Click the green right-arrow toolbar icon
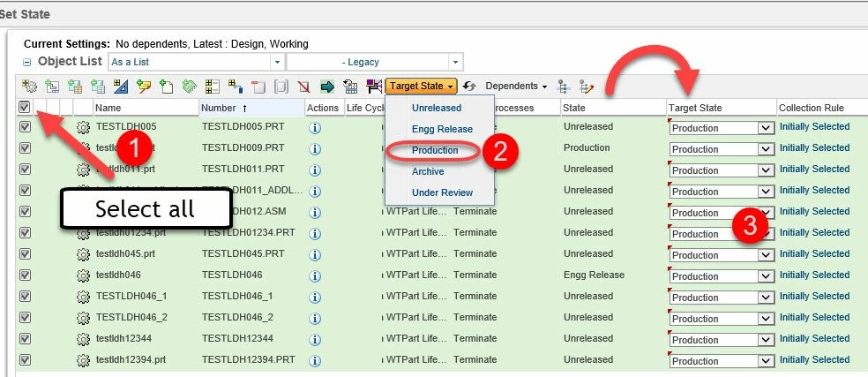Image resolution: width=868 pixels, height=377 pixels. tap(327, 87)
